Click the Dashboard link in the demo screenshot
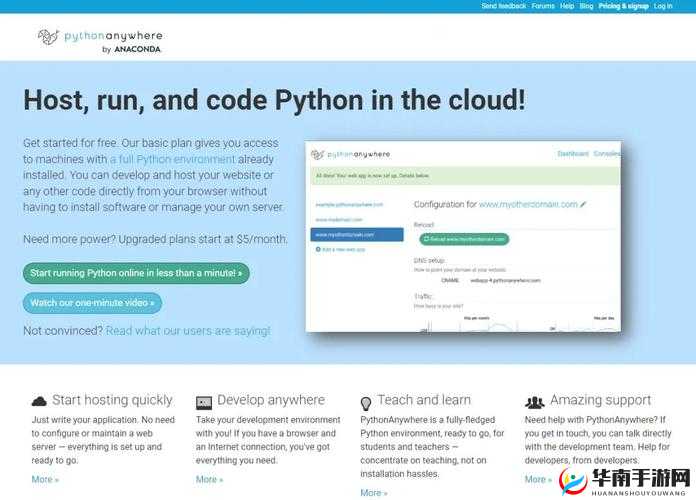Screen dimensions: 696x500 point(573,154)
